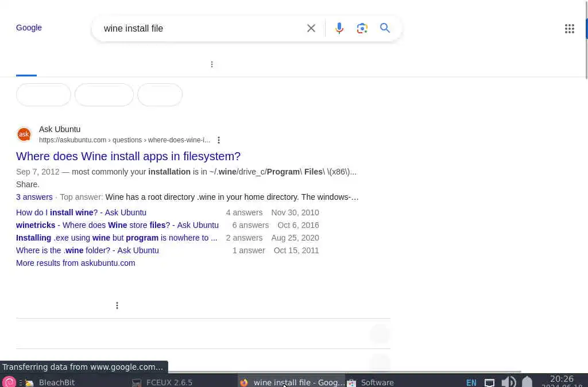Click the Ask Ubuntu site favicon
Screen dimensions: 588x387
tap(24, 134)
